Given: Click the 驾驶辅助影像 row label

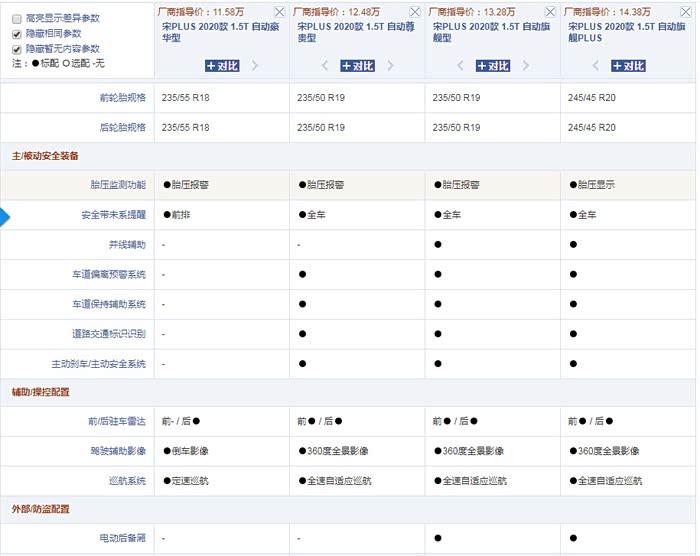Looking at the screenshot, I should click(x=118, y=451).
